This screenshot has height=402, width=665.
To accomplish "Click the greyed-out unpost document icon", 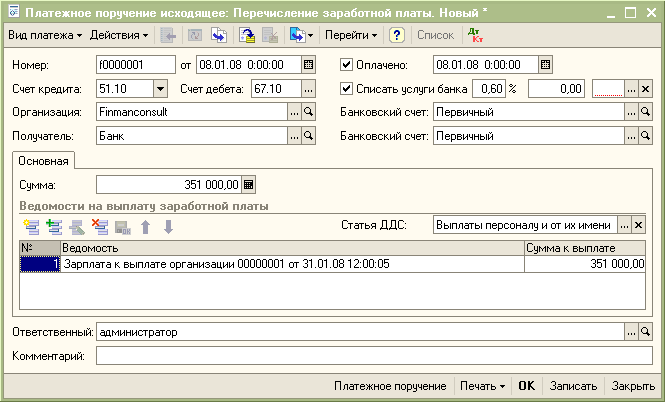I will [x=270, y=36].
